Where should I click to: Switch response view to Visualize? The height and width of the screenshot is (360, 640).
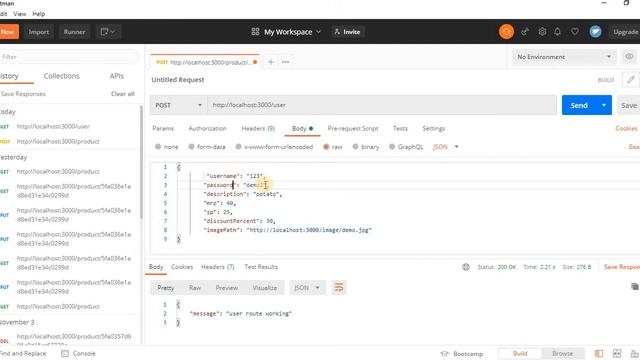click(264, 288)
